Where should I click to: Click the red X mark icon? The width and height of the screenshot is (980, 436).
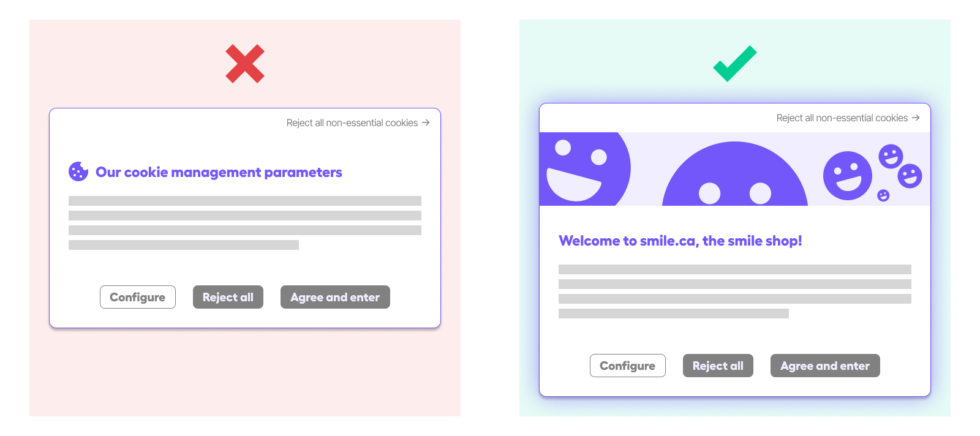click(245, 64)
